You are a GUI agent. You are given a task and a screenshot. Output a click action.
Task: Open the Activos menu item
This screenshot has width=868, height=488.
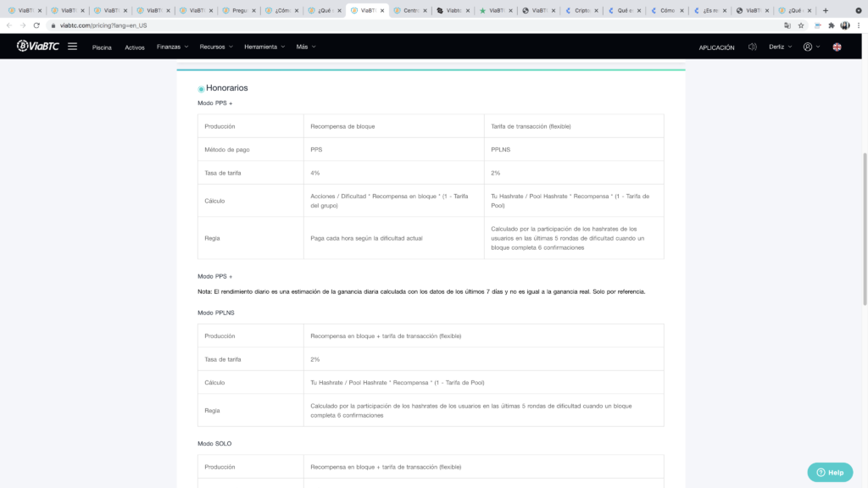(x=135, y=47)
